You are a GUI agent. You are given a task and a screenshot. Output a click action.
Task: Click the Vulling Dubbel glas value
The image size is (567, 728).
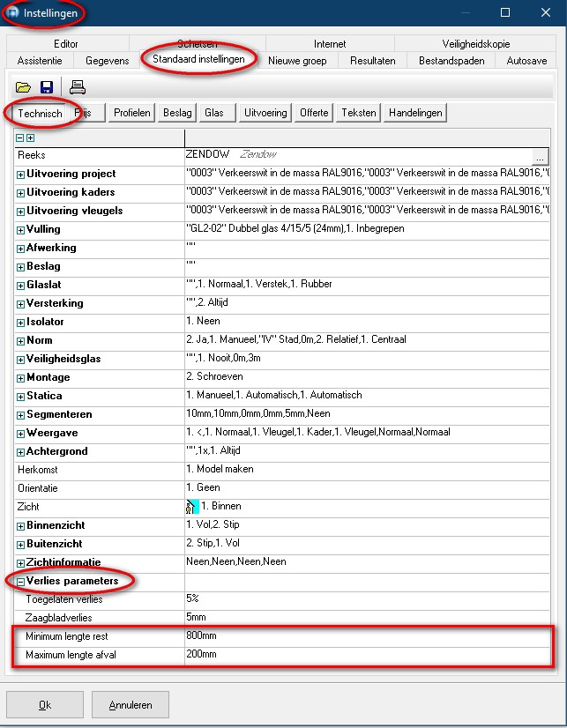(x=367, y=229)
